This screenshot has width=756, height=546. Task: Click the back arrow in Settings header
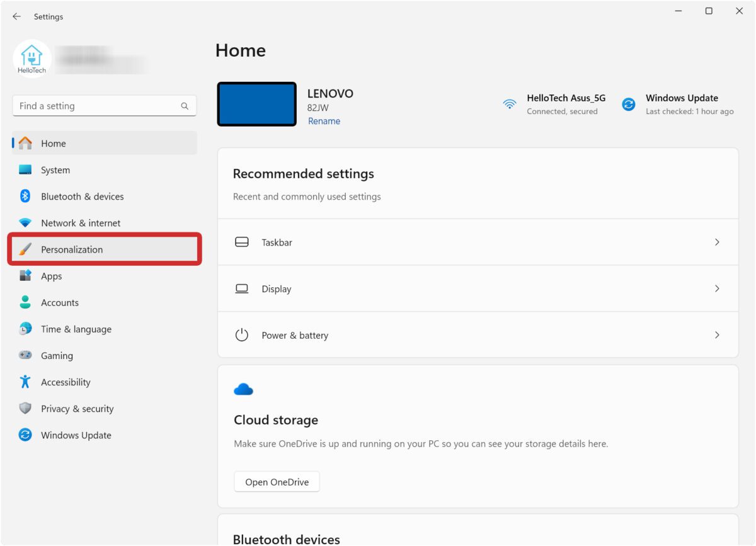[16, 17]
